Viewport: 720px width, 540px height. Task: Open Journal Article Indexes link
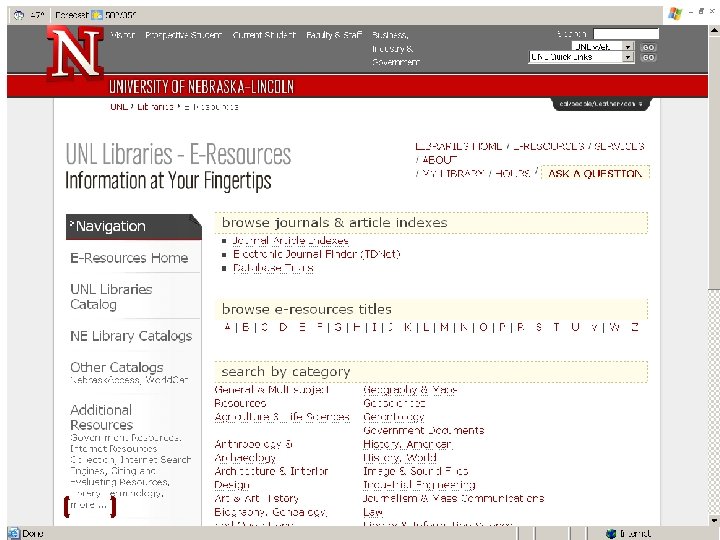290,241
